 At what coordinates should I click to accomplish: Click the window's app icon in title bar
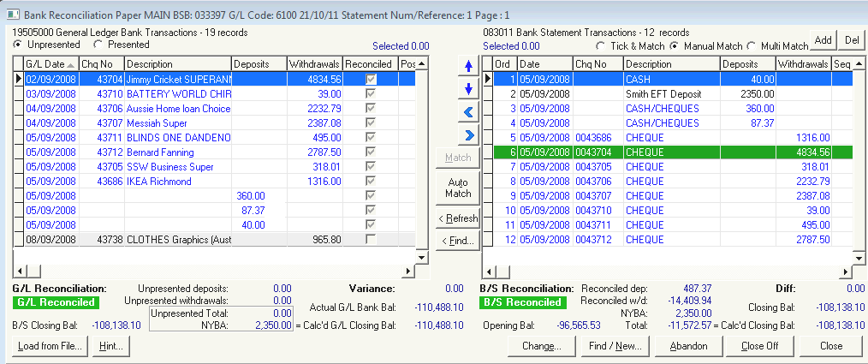point(14,14)
